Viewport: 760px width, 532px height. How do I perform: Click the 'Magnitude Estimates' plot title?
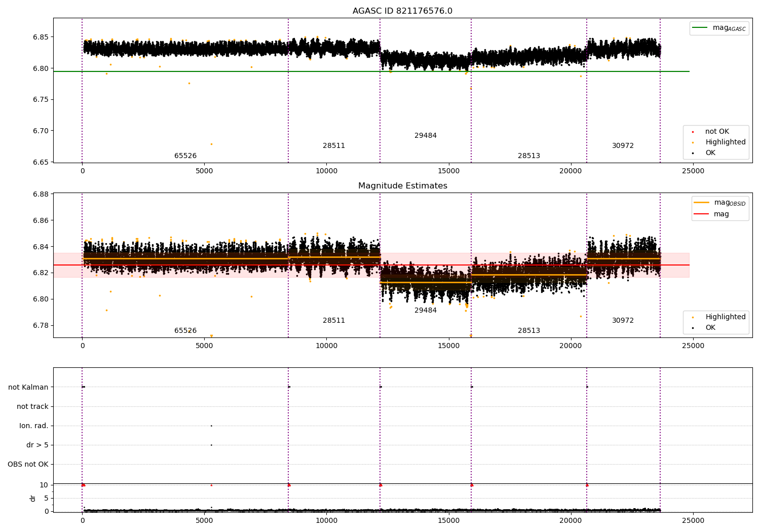tap(402, 186)
